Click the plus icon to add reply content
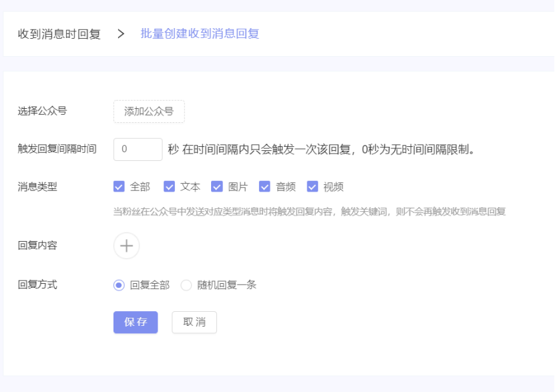The width and height of the screenshot is (555, 392). [x=126, y=246]
